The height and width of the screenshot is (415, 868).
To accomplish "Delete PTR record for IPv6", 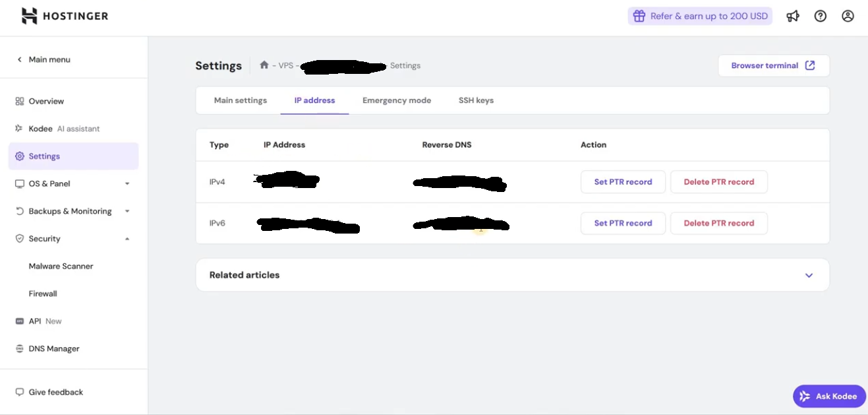I will coord(718,224).
